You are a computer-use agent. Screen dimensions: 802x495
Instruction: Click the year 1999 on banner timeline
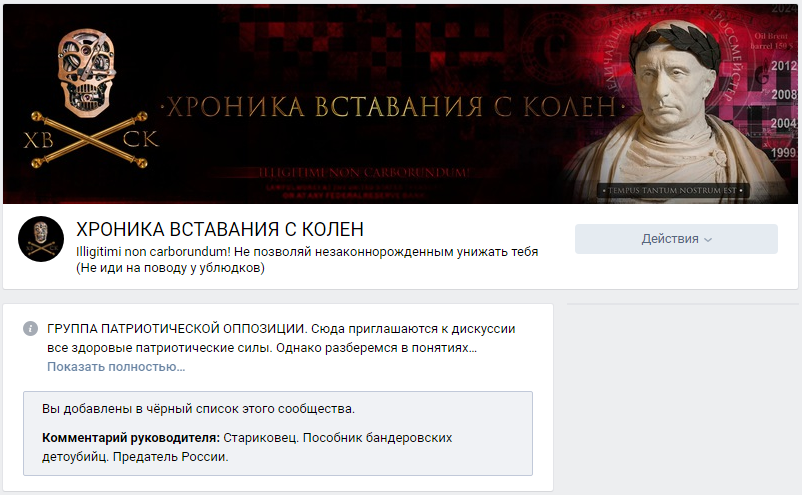pos(784,152)
